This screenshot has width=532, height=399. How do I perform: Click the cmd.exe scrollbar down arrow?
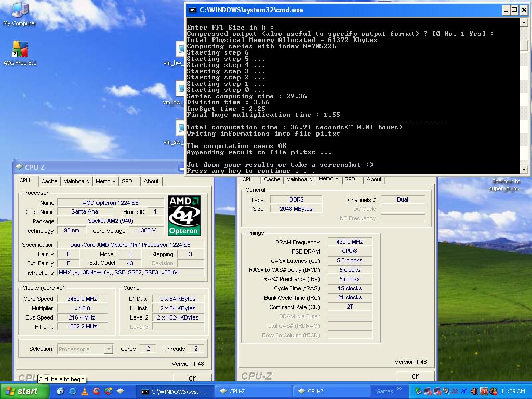pyautogui.click(x=524, y=169)
